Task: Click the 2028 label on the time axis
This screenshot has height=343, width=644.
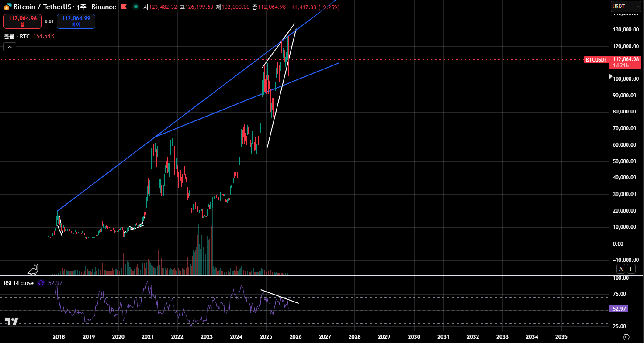Action: point(354,337)
